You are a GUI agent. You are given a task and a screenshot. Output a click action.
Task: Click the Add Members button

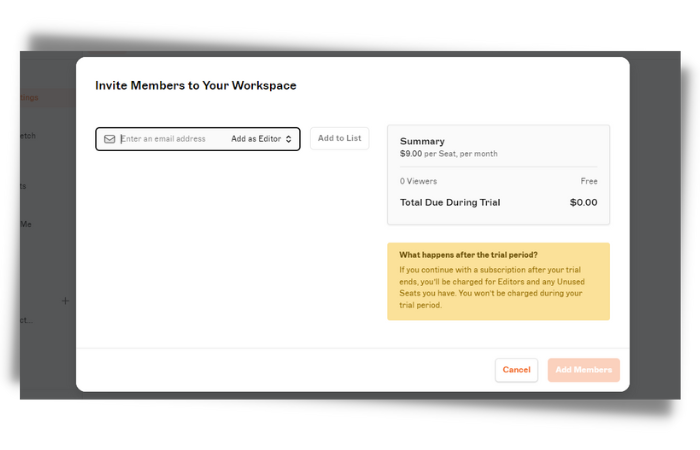pos(583,370)
